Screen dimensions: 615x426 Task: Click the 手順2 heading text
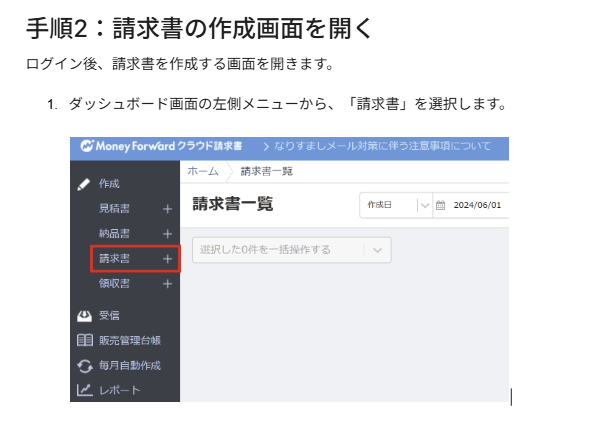(199, 28)
